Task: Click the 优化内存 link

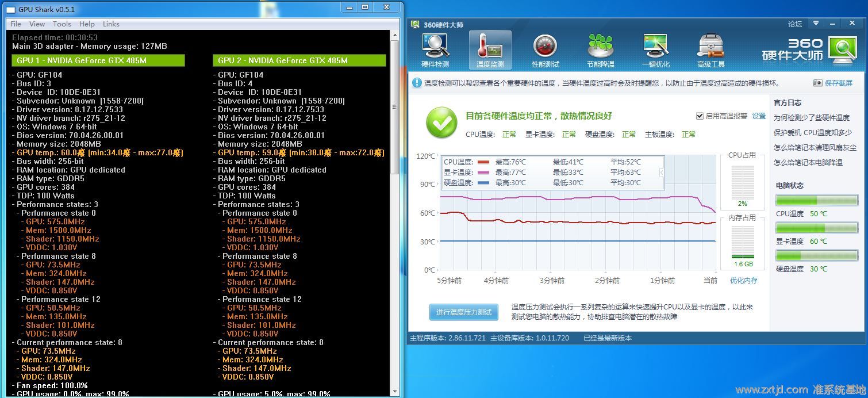Action: point(743,281)
